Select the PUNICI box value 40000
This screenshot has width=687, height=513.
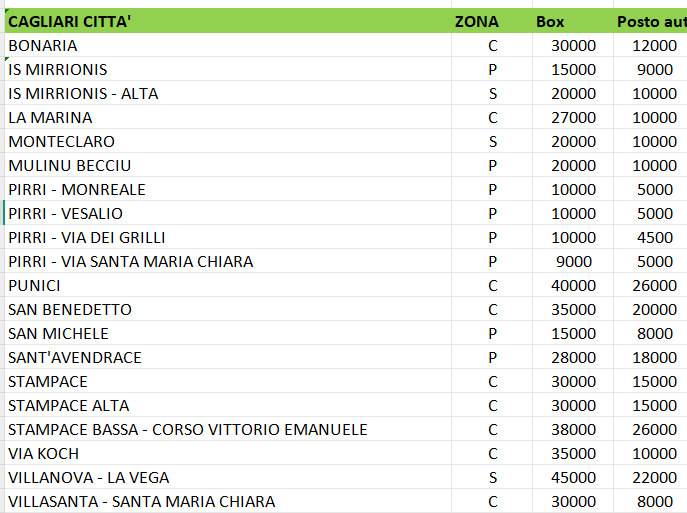coord(574,285)
